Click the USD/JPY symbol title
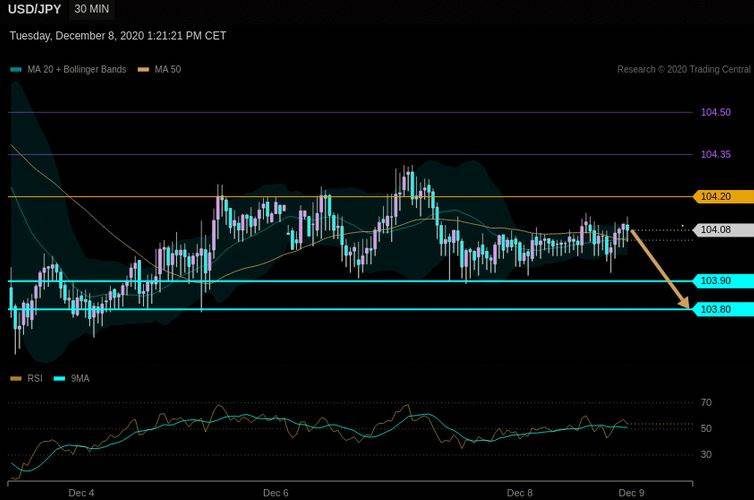Image resolution: width=754 pixels, height=500 pixels. pos(34,9)
